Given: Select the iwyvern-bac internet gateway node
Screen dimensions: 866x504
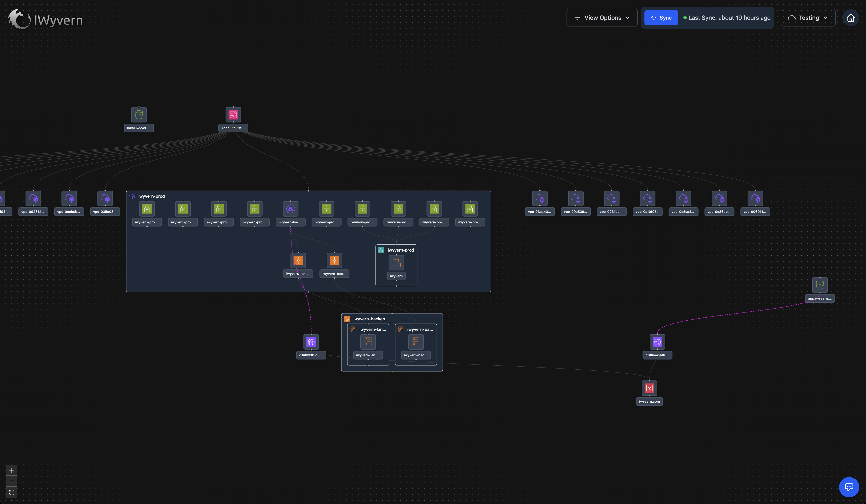Looking at the screenshot, I should 290,209.
